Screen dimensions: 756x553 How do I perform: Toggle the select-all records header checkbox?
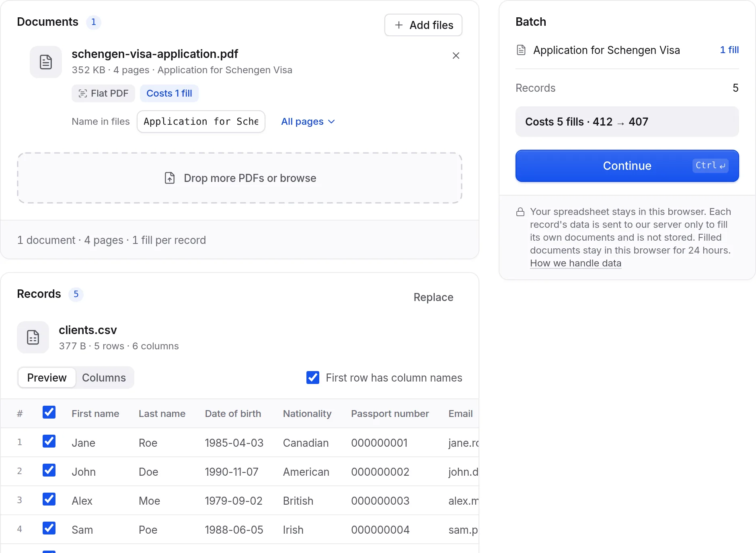(x=49, y=412)
